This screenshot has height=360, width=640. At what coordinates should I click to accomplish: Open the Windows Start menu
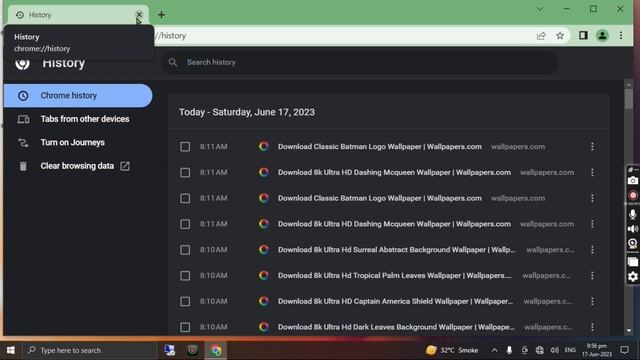[x=11, y=350]
